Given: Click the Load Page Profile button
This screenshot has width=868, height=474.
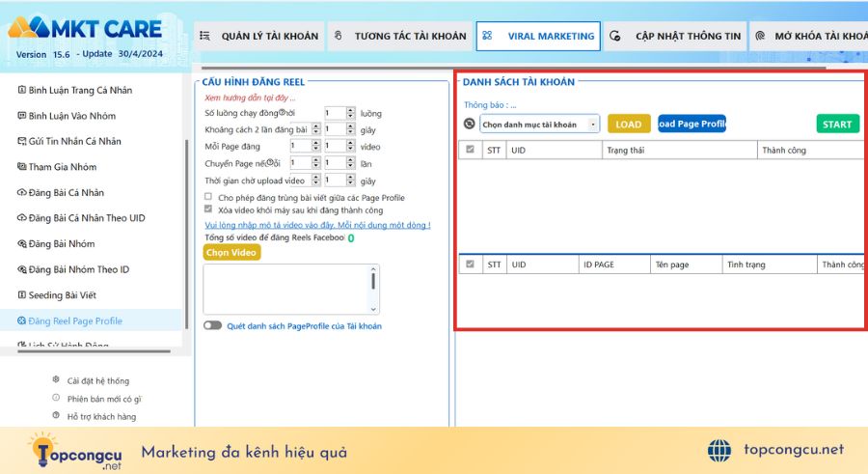Looking at the screenshot, I should coord(692,124).
